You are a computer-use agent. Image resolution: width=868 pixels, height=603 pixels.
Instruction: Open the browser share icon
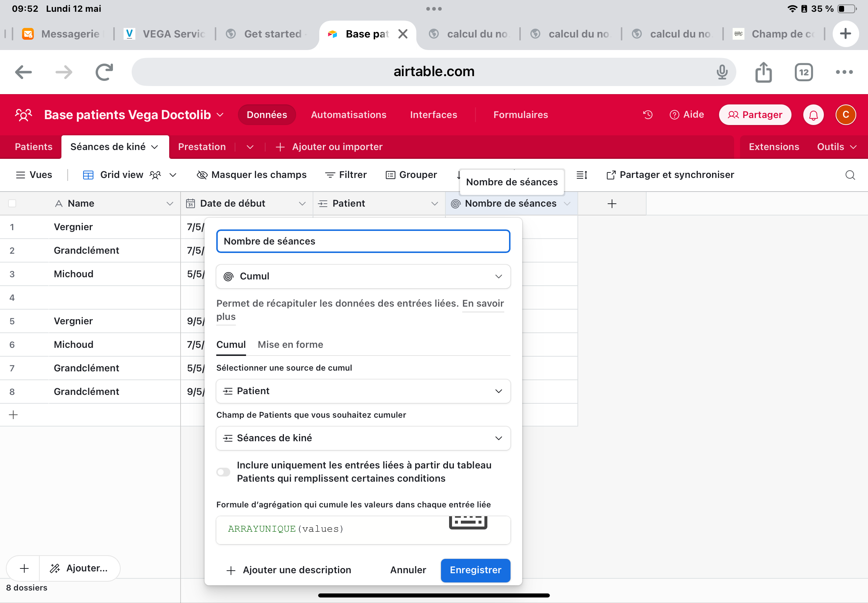click(x=763, y=72)
